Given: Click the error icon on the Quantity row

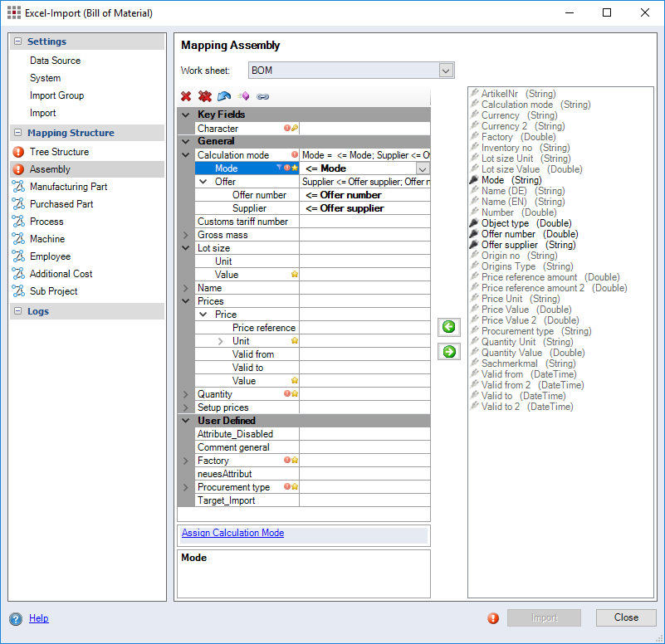Looking at the screenshot, I should click(287, 393).
